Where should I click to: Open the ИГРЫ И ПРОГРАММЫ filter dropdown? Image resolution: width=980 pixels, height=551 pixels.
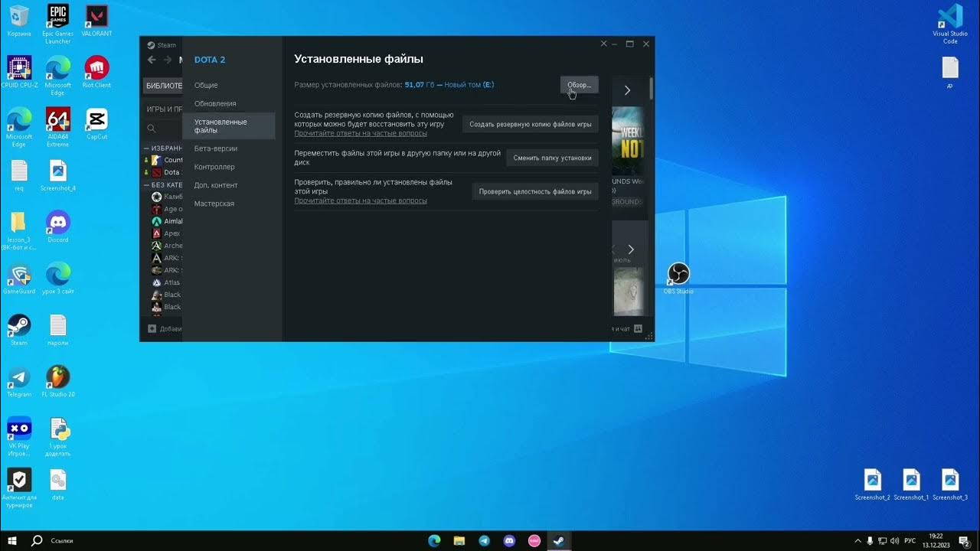[163, 109]
